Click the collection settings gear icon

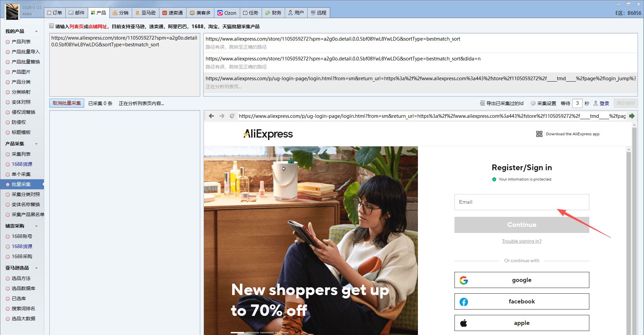[x=533, y=103]
